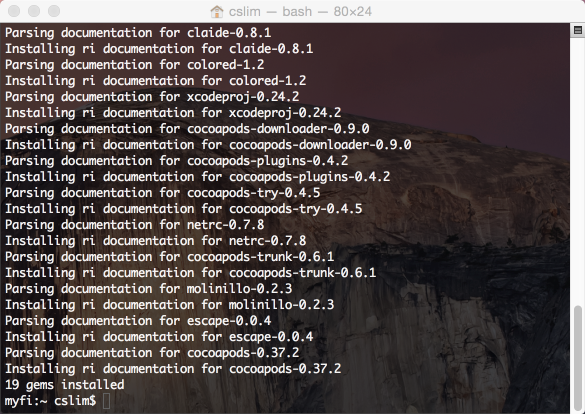The image size is (585, 414).
Task: Zoom the terminal window
Action: pyautogui.click(x=54, y=11)
